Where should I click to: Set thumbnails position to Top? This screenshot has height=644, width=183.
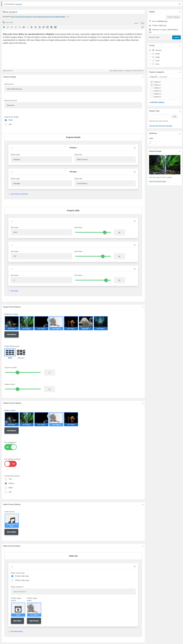[6, 479]
